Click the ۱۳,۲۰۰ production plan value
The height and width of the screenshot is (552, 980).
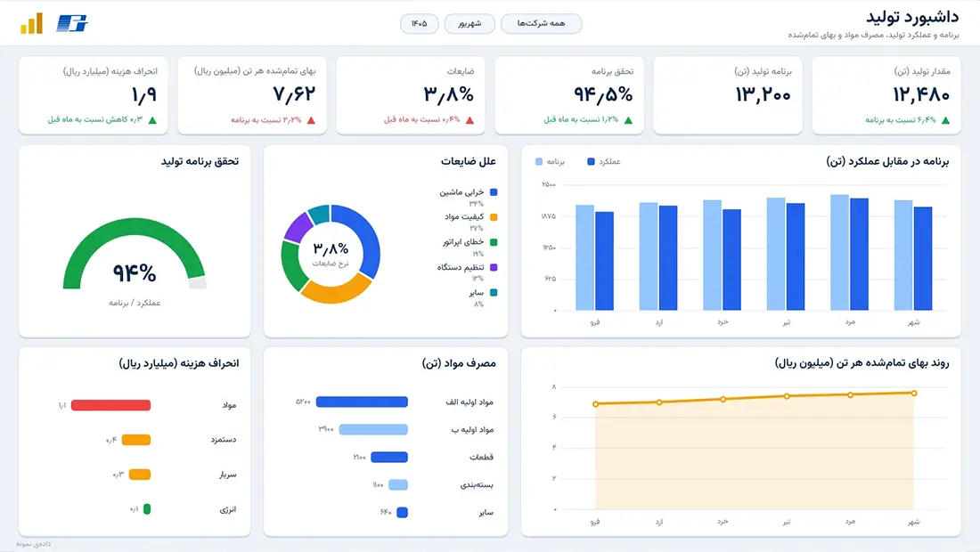click(x=764, y=94)
